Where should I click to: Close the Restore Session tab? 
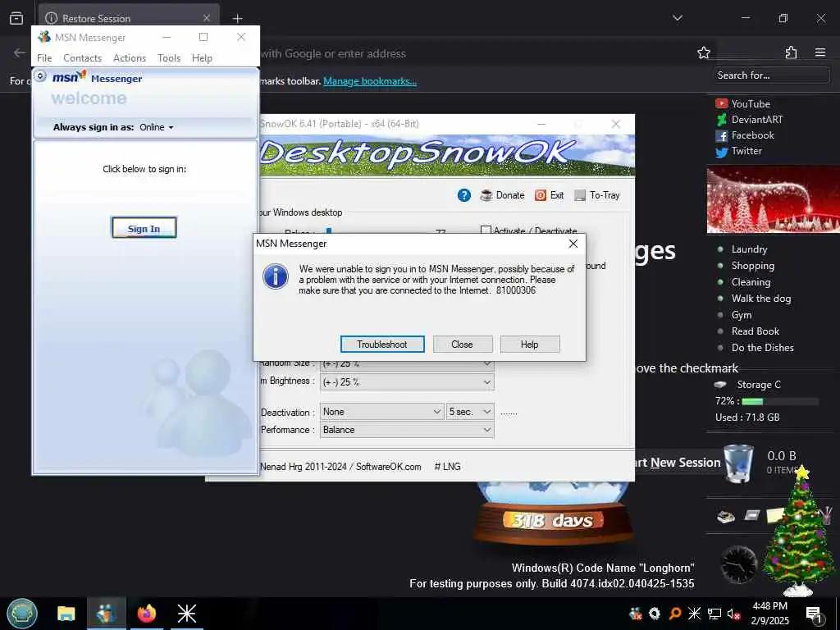[x=206, y=18]
